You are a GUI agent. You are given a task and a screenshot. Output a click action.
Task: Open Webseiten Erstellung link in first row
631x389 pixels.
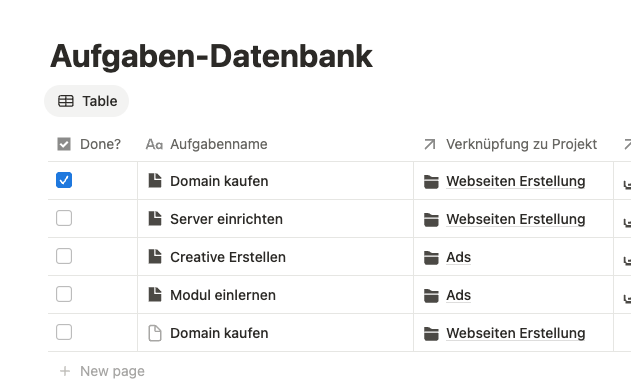pos(516,181)
